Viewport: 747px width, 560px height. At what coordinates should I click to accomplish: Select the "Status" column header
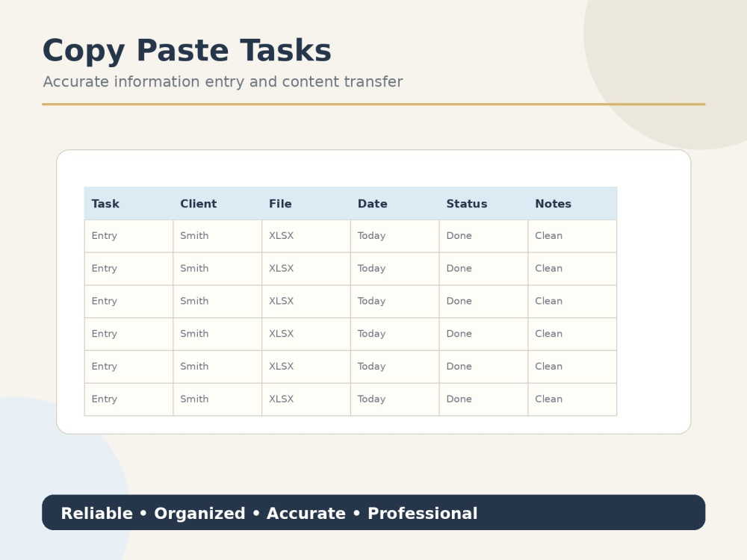[483, 204]
